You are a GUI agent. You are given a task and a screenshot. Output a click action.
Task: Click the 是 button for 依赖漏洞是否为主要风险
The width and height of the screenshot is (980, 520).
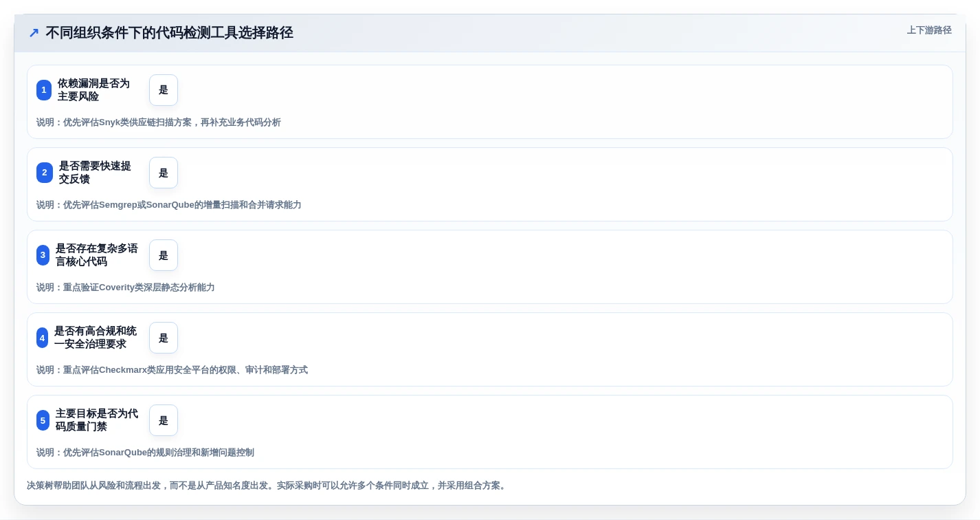point(164,90)
